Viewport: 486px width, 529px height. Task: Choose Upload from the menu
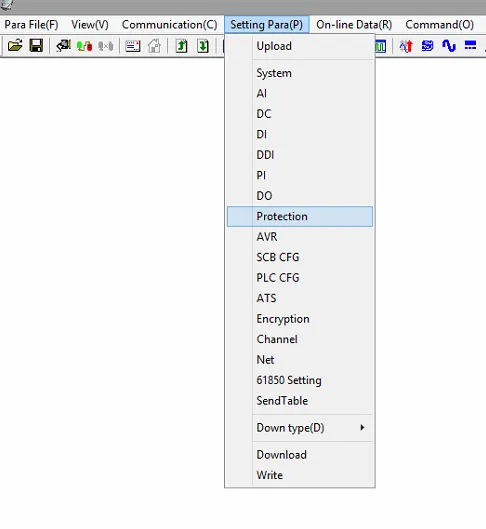300,46
